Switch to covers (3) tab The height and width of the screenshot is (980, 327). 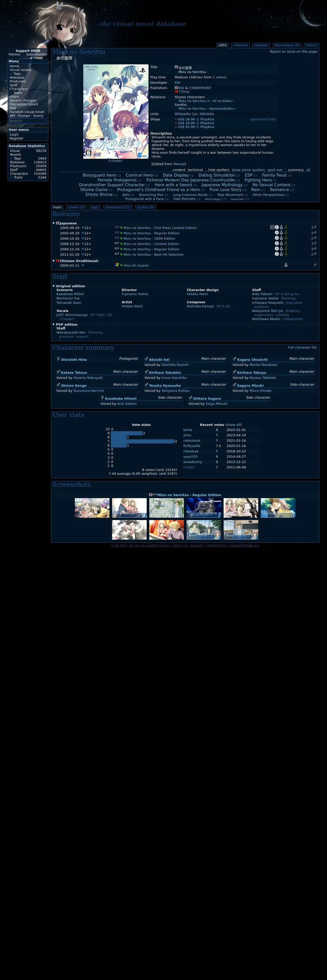[76, 207]
